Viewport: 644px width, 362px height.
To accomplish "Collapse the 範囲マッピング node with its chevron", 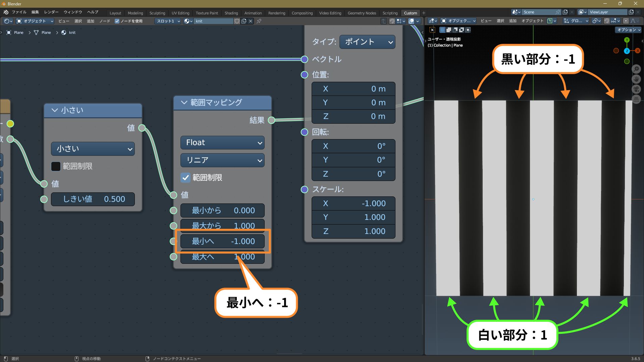I will point(184,103).
